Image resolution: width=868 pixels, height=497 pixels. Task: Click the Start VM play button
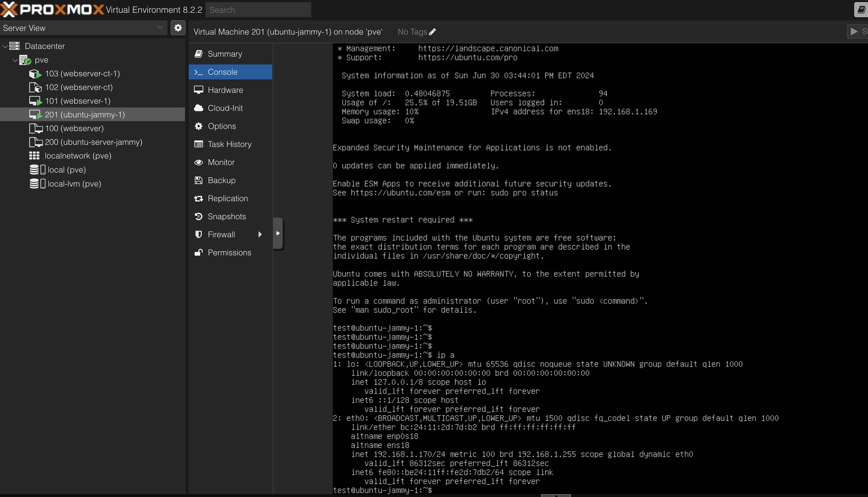pyautogui.click(x=857, y=32)
